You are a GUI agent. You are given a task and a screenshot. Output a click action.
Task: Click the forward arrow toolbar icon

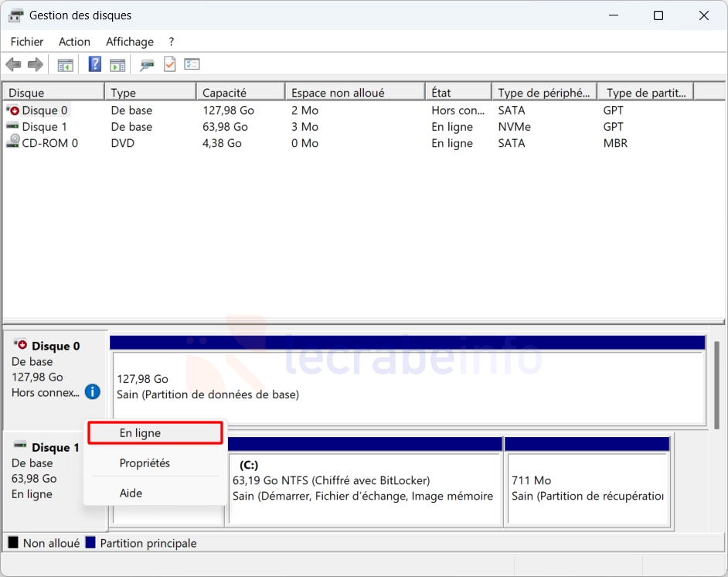[35, 65]
